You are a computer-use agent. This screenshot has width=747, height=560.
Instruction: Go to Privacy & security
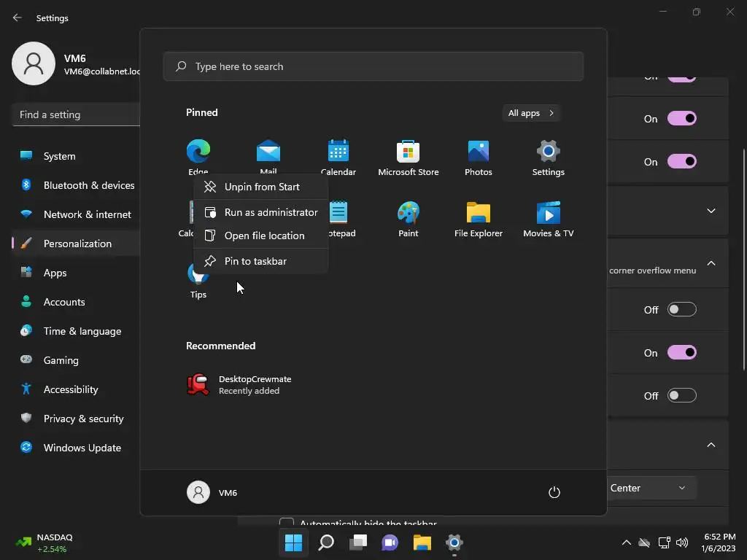pyautogui.click(x=76, y=419)
